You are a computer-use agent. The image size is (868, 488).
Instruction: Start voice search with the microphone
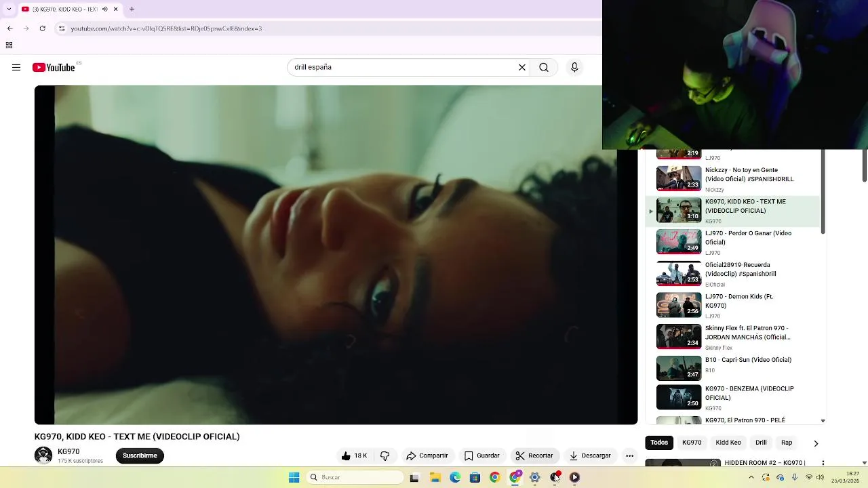(x=574, y=67)
